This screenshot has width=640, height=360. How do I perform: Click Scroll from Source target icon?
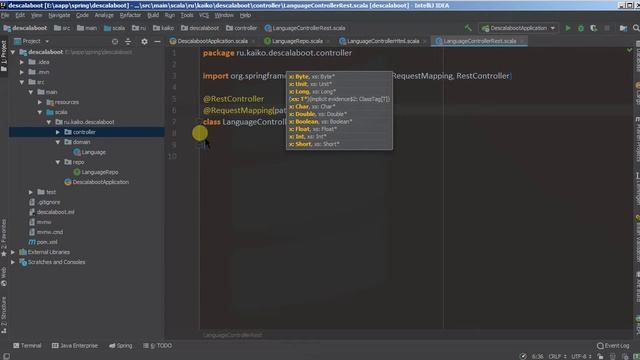pos(115,41)
